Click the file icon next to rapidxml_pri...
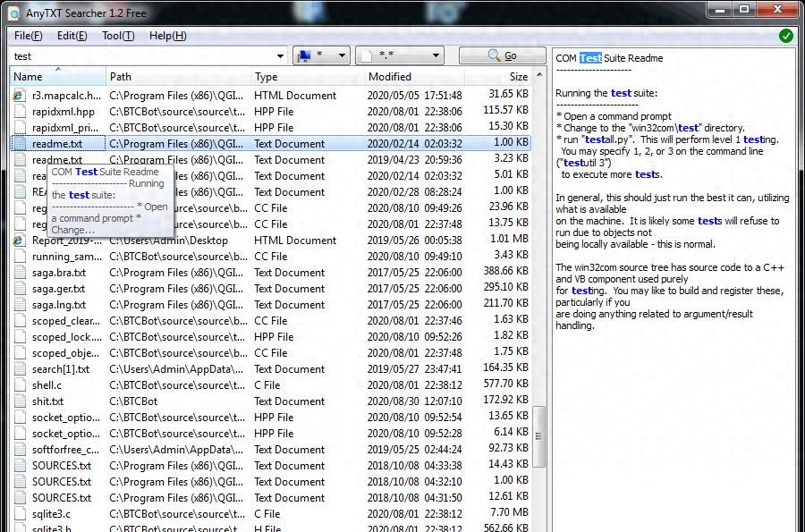 20,128
